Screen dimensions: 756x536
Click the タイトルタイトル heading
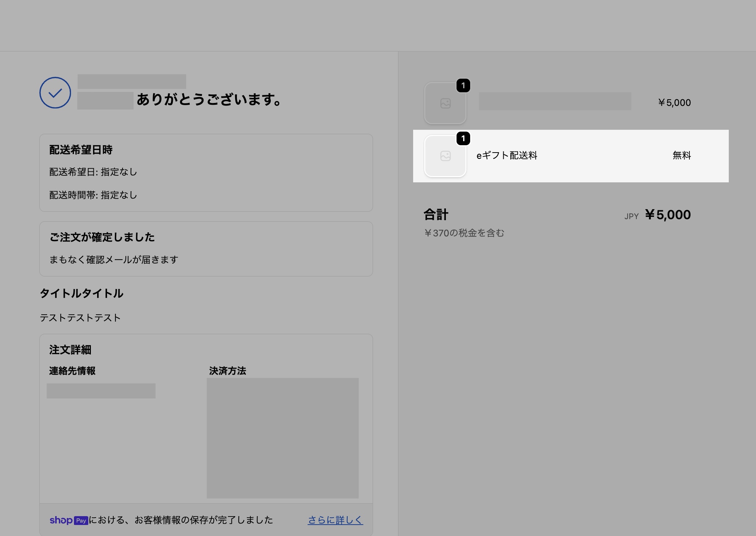[81, 293]
